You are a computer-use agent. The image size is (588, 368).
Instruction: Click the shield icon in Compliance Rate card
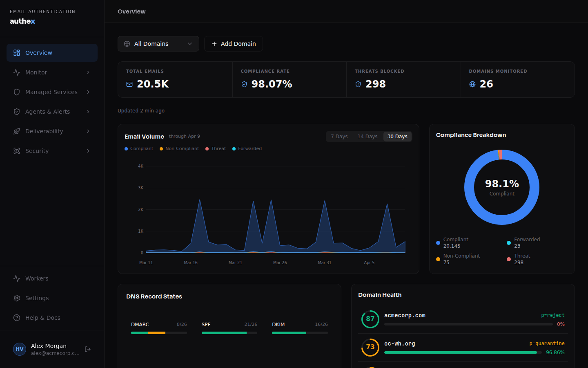tap(244, 84)
